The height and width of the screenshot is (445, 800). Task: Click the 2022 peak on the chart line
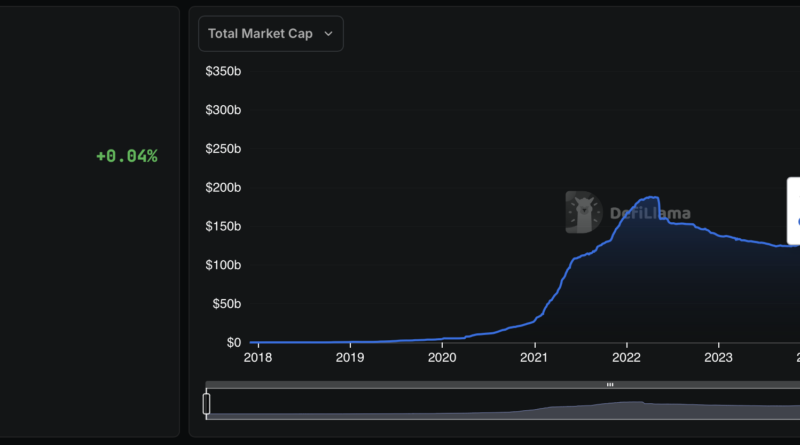click(650, 197)
